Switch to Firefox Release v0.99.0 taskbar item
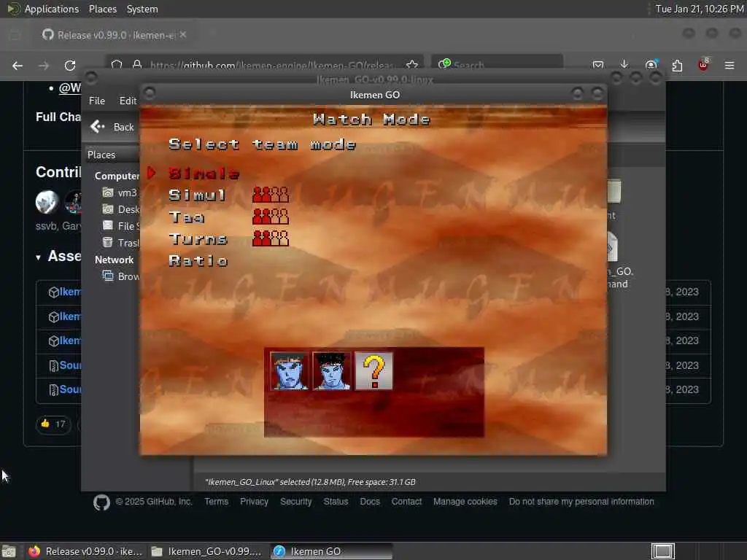This screenshot has height=560, width=747. pos(85,551)
